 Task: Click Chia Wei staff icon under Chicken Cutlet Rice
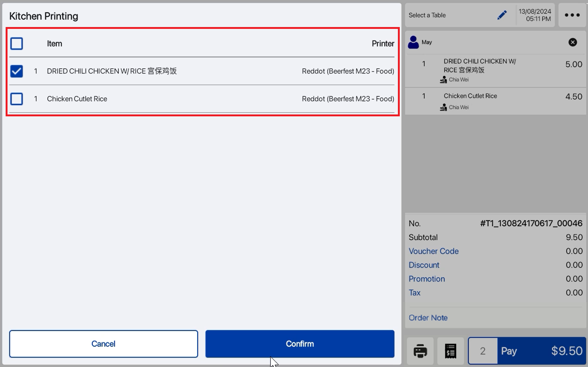tap(443, 107)
